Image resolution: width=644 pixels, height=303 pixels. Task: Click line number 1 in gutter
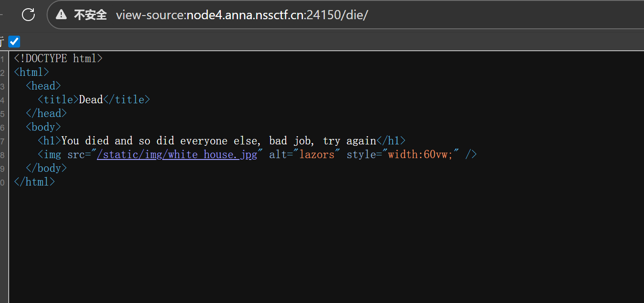3,59
